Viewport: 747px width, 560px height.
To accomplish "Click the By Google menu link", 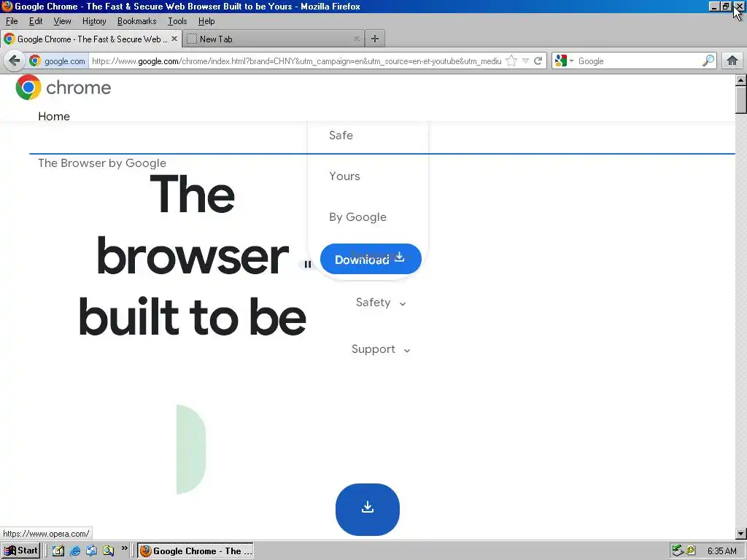I will [x=357, y=217].
